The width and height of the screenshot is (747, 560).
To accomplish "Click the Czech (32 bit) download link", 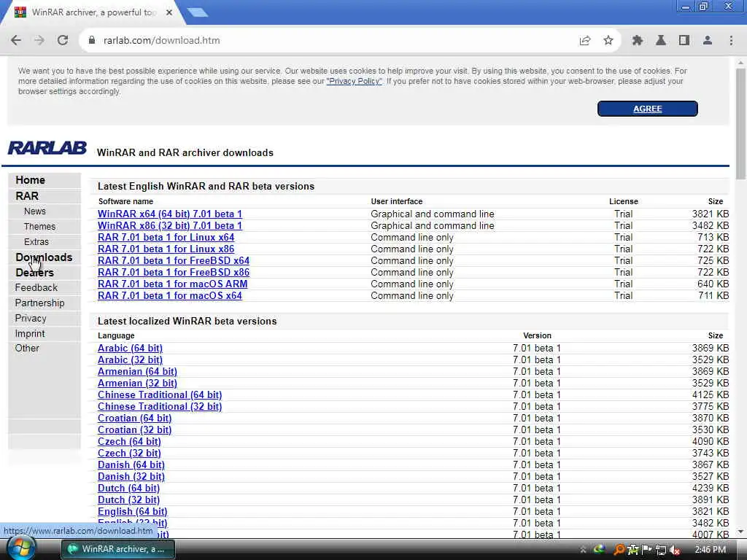I will [x=129, y=454].
